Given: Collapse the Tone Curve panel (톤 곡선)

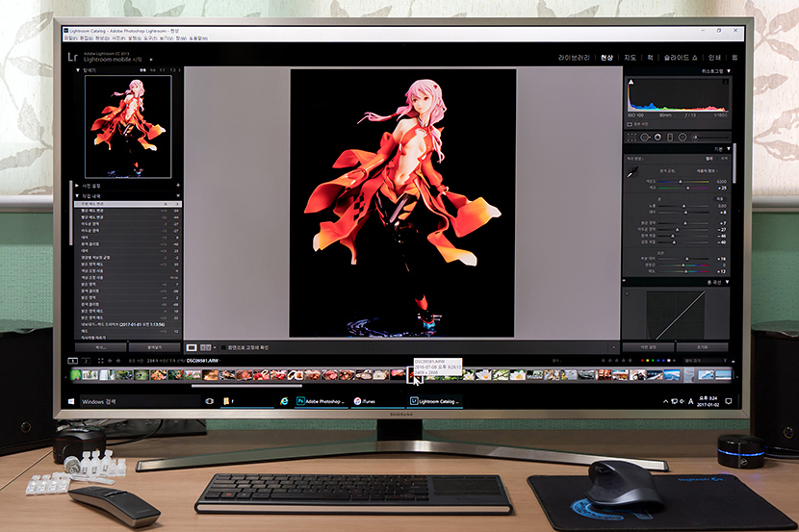Looking at the screenshot, I should 727,282.
